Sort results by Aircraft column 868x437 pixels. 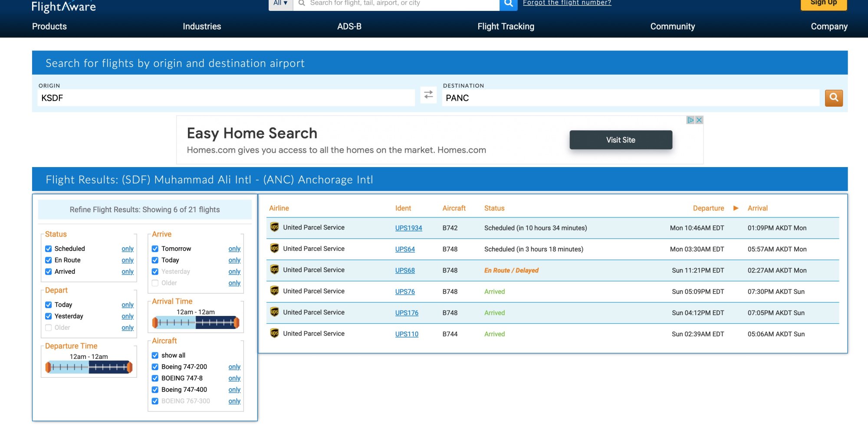[454, 208]
